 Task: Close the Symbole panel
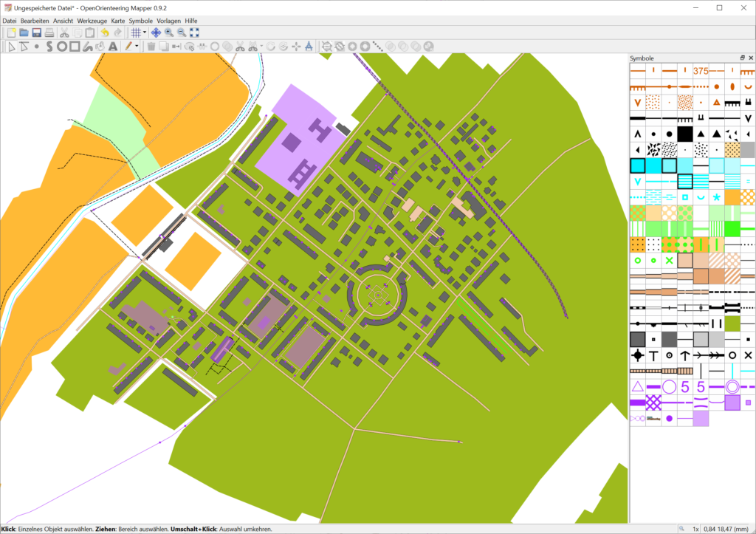click(750, 58)
